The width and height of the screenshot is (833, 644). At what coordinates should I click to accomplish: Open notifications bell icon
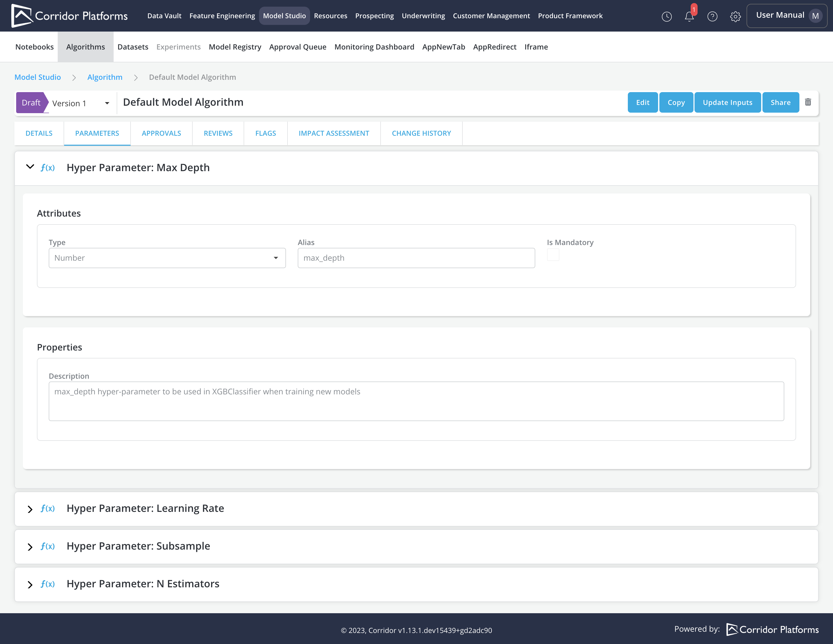[x=689, y=16]
